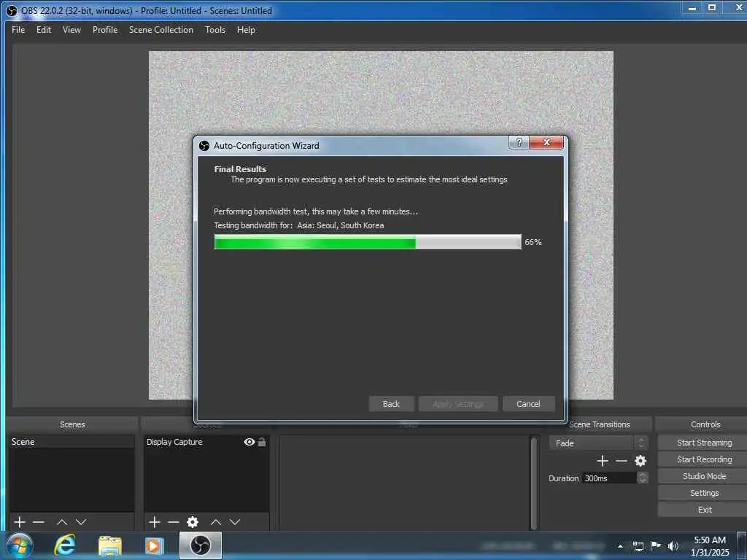
Task: Click the 66% progress label
Action: [533, 242]
